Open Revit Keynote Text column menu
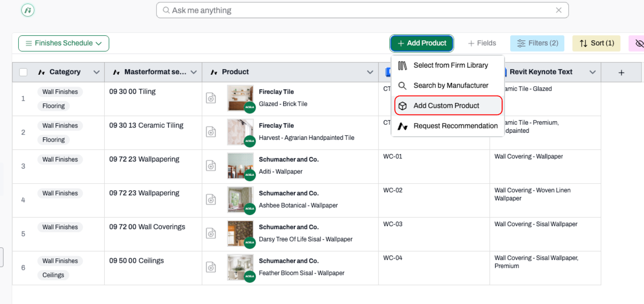 593,72
